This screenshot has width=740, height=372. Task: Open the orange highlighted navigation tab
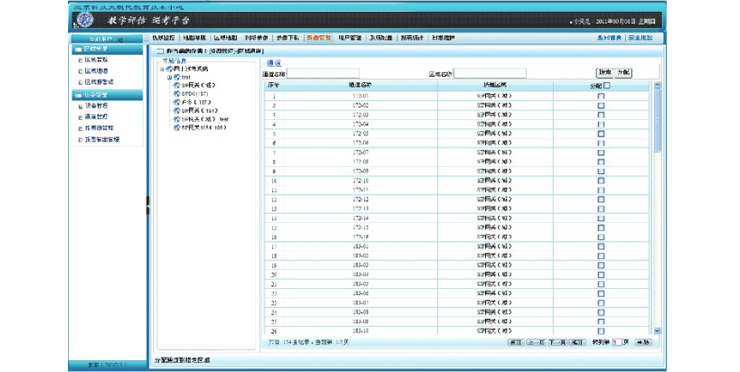pos(319,38)
